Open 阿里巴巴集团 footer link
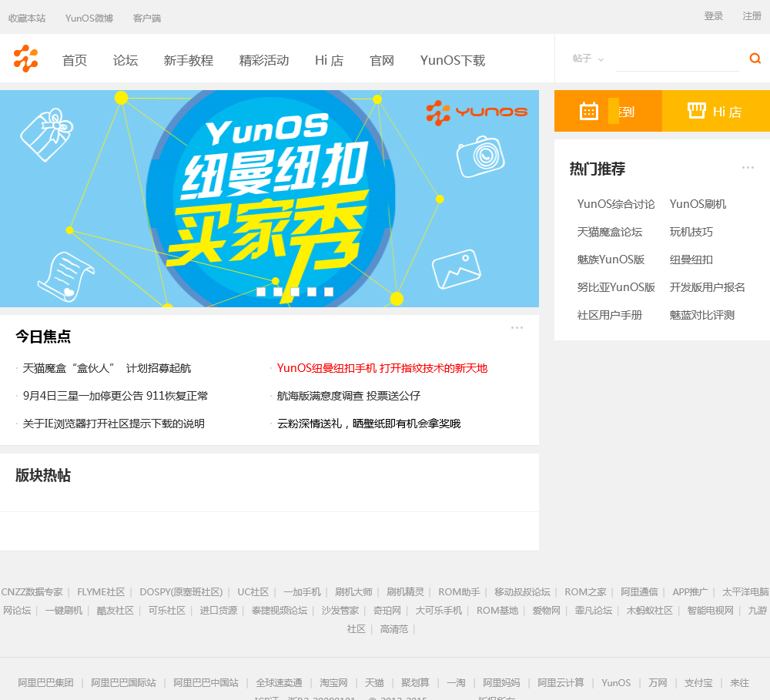 click(x=45, y=683)
